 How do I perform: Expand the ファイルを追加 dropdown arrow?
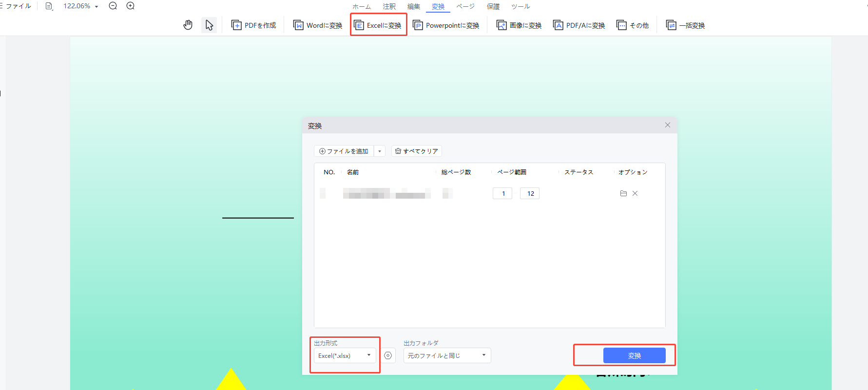(380, 151)
